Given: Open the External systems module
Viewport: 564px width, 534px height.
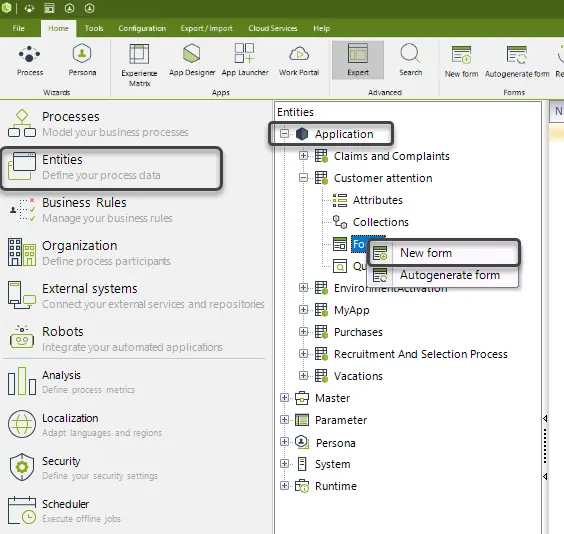Looking at the screenshot, I should (136, 296).
